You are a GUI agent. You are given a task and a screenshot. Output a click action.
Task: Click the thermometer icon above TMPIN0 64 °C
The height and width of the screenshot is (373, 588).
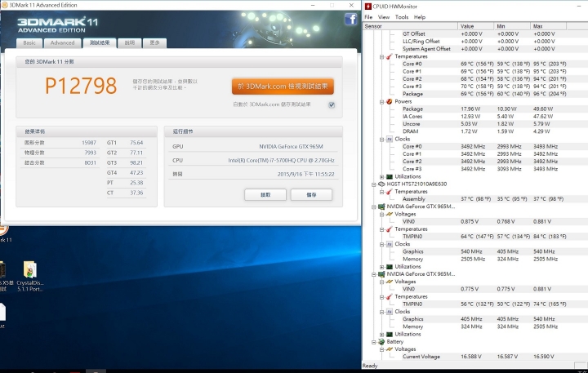[390, 229]
